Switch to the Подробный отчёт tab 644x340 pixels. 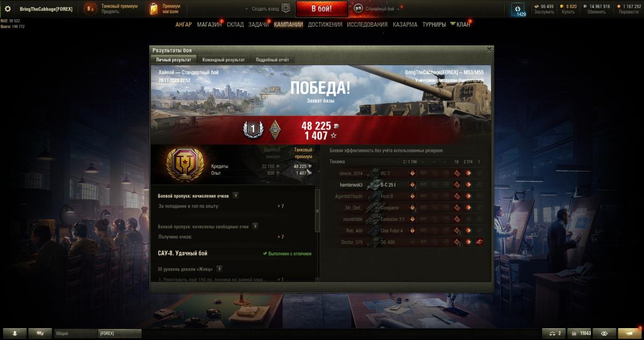[273, 60]
